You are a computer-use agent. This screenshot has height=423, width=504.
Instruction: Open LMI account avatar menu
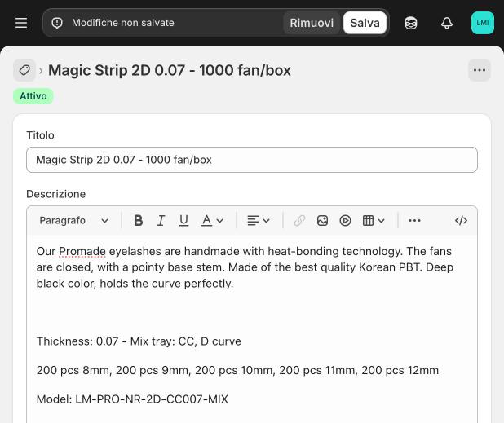[483, 23]
